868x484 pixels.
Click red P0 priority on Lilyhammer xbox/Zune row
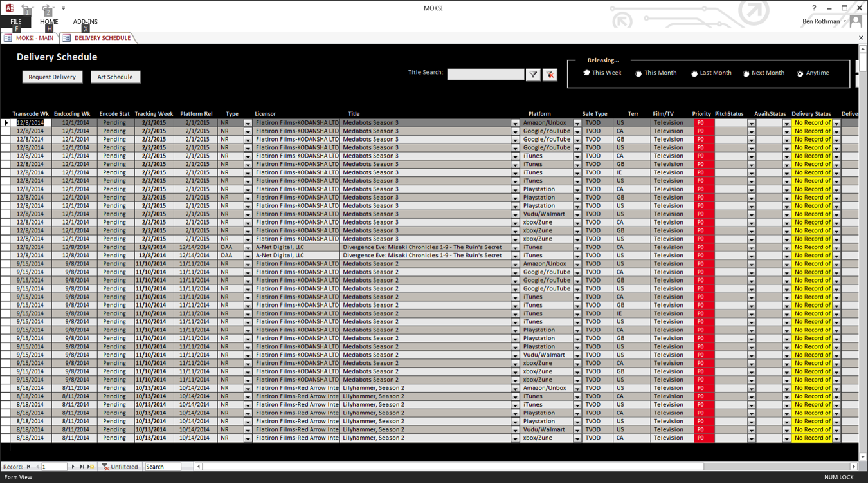[x=703, y=438]
